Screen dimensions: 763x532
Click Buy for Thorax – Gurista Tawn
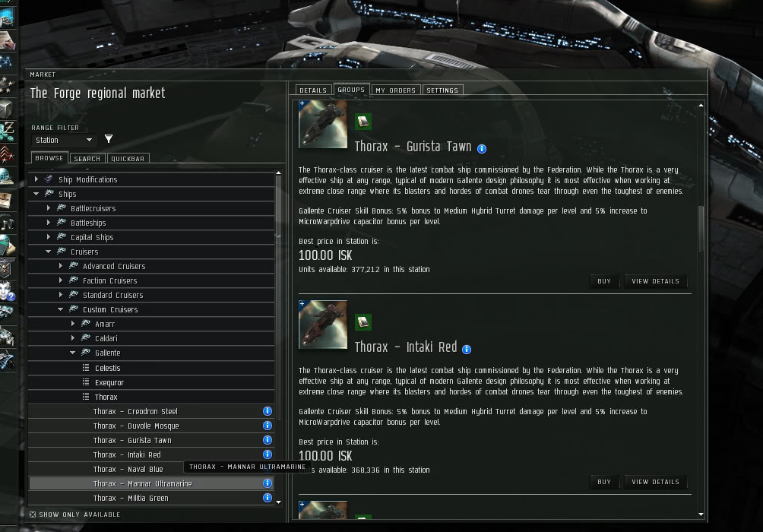point(604,281)
